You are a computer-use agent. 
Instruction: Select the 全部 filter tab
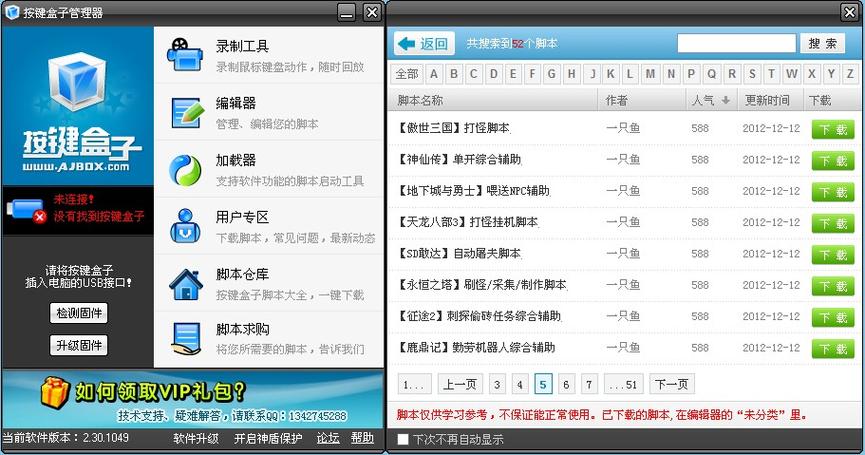tap(407, 74)
